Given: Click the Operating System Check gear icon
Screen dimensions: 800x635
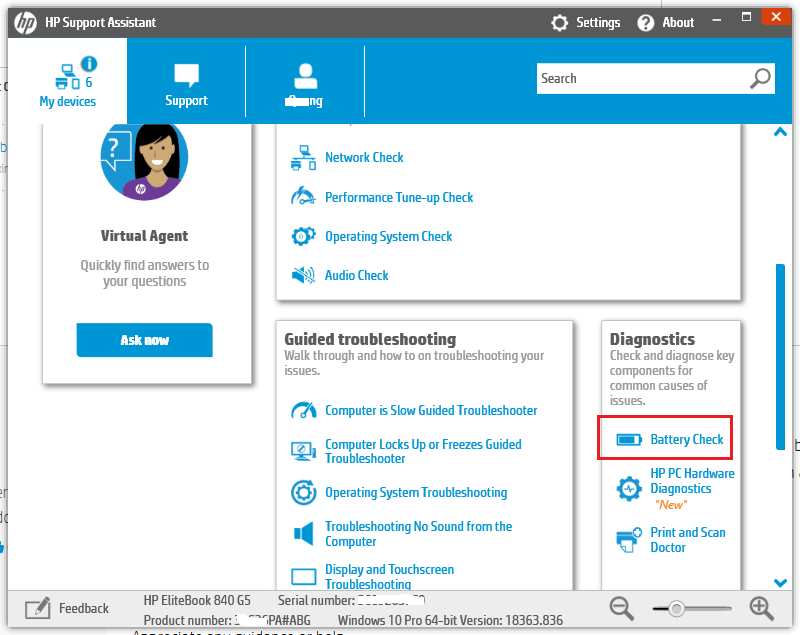Looking at the screenshot, I should click(x=304, y=236).
